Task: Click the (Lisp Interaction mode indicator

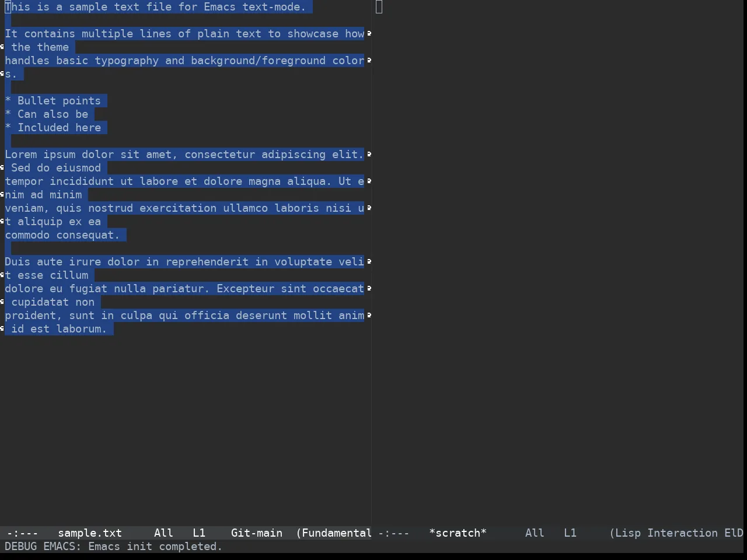Action: [664, 533]
